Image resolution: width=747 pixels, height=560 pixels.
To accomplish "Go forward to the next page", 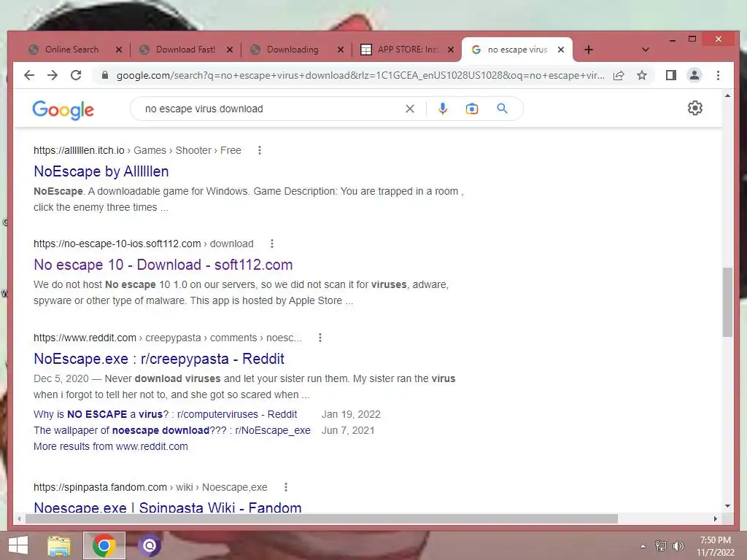I will (x=53, y=75).
